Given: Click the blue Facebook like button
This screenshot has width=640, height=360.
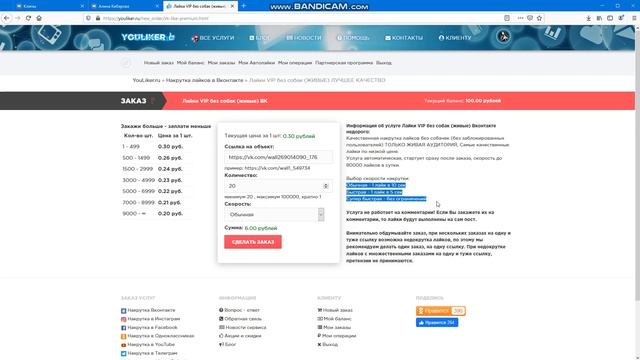Looking at the screenshot, I should click(x=437, y=322).
